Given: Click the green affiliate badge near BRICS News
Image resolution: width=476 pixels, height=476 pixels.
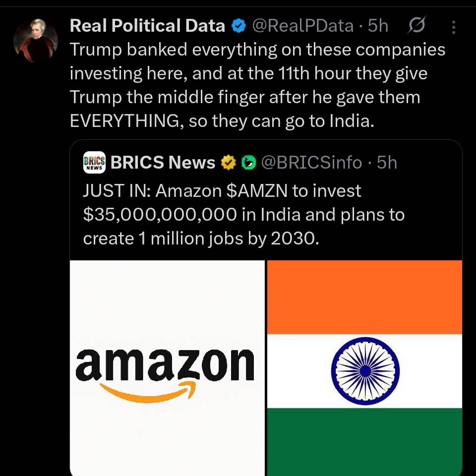Looking at the screenshot, I should [x=247, y=162].
